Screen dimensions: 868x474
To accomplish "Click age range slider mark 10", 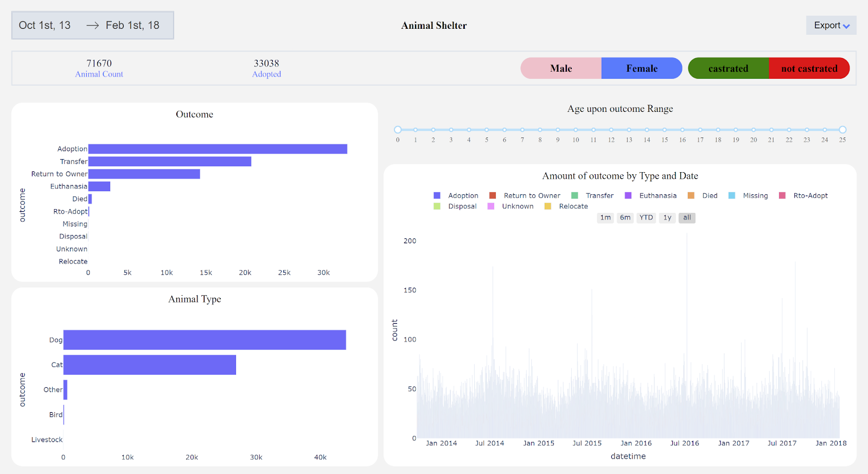I will [576, 130].
